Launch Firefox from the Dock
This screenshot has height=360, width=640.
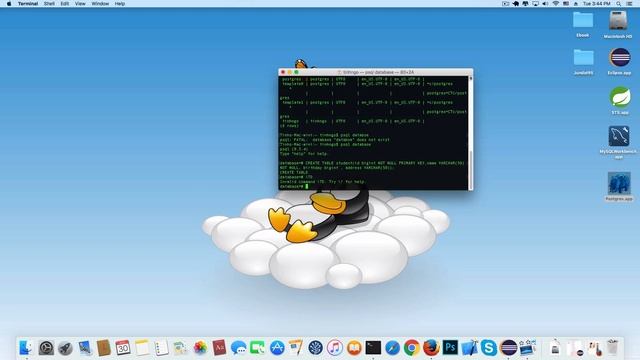pos(431,348)
